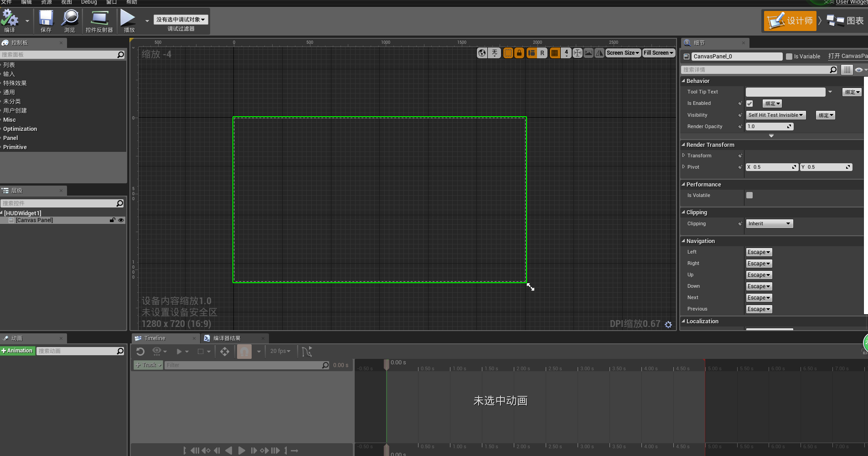The width and height of the screenshot is (868, 456).
Task: Uncheck the Is Enabled checkbox
Action: click(749, 103)
